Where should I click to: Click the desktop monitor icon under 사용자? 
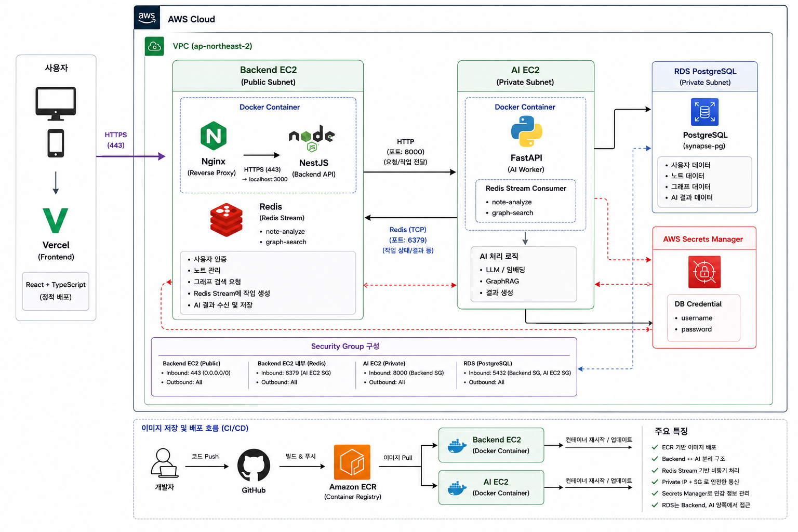[x=56, y=103]
